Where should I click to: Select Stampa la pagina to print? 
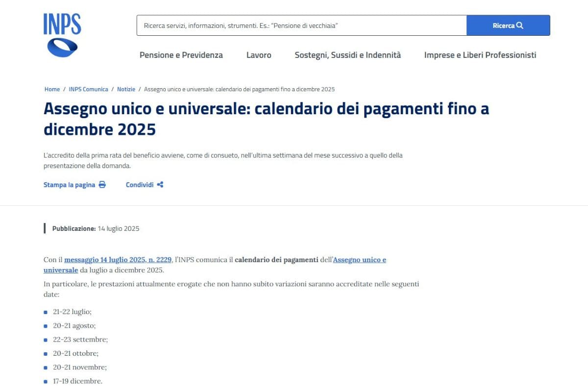69,185
